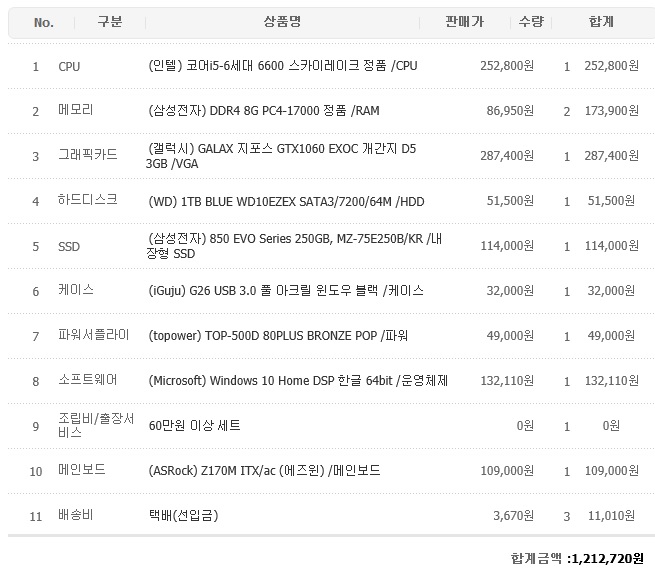Click product 'TOP-500D 80PLUS BRONZE POP'

[291, 336]
